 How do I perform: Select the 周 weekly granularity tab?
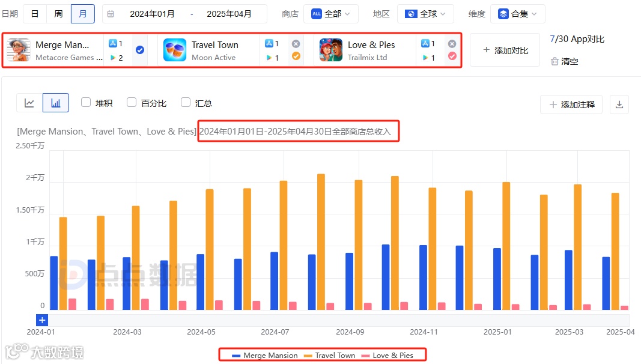pyautogui.click(x=59, y=14)
